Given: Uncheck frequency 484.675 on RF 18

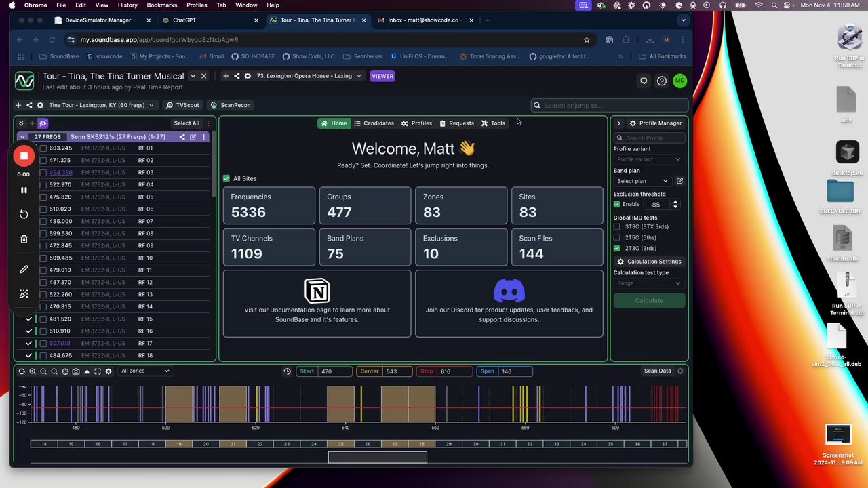Looking at the screenshot, I should click(x=28, y=355).
